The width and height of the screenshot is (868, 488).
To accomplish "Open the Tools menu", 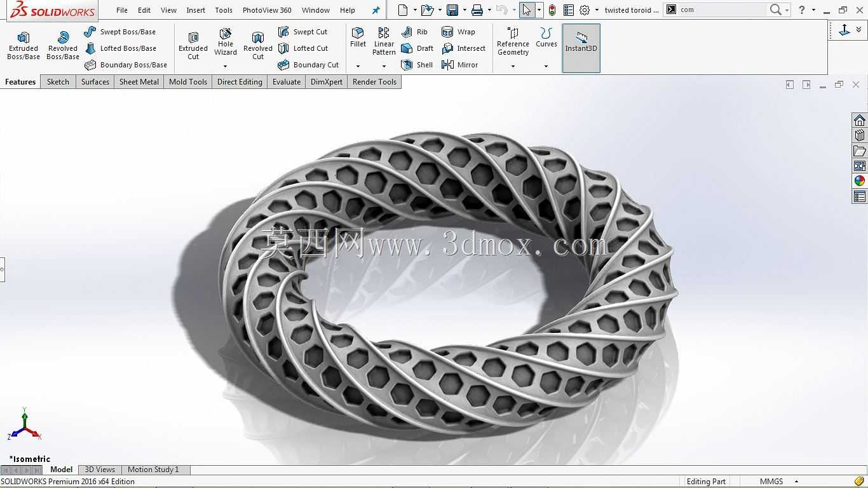I will point(224,10).
